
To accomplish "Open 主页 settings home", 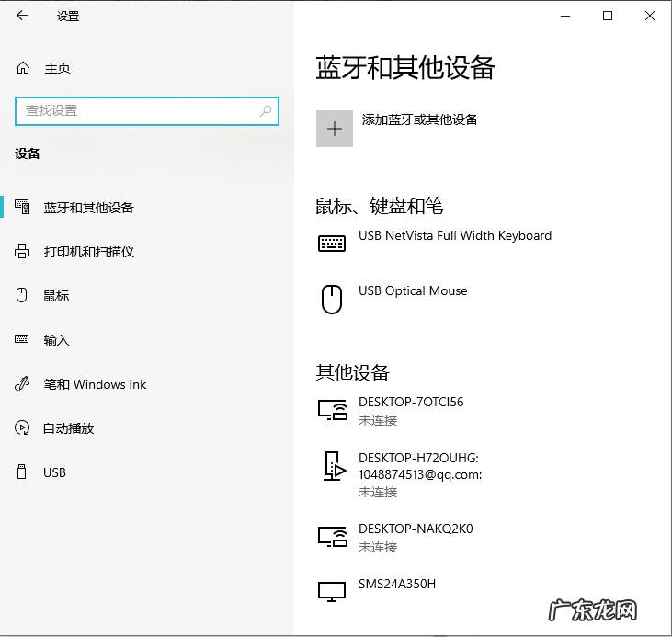I will click(x=57, y=68).
